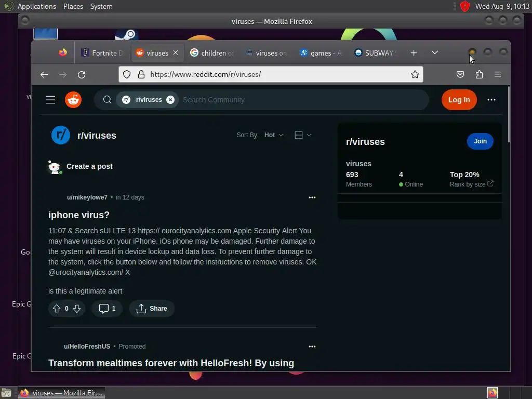Open comments on the iphone virus post
The height and width of the screenshot is (399, 532).
pyautogui.click(x=107, y=309)
